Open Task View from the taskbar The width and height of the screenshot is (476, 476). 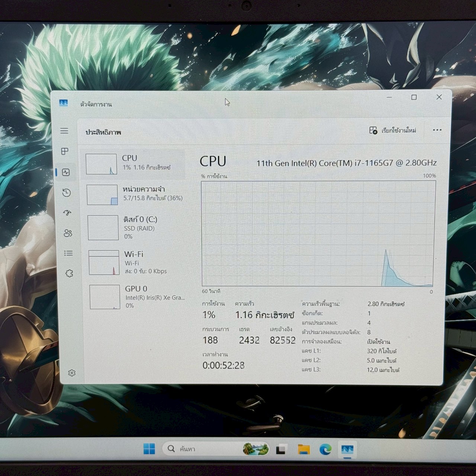pyautogui.click(x=281, y=449)
